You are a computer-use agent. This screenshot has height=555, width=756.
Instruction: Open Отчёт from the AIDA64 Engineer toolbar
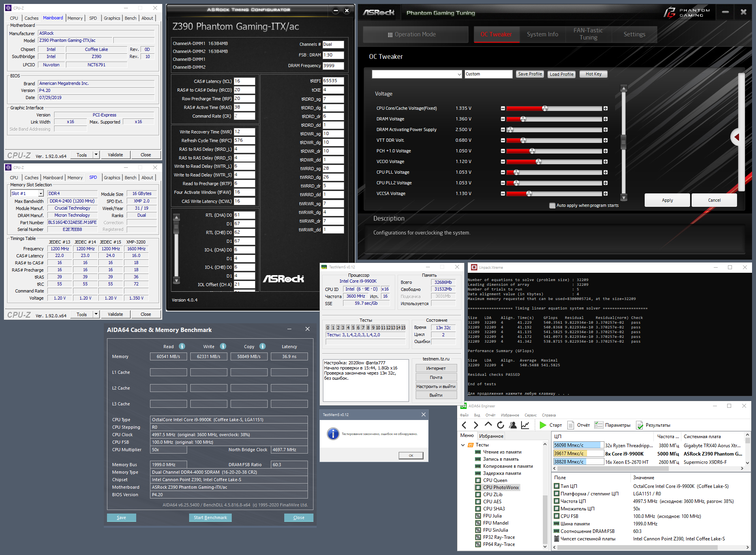point(579,425)
